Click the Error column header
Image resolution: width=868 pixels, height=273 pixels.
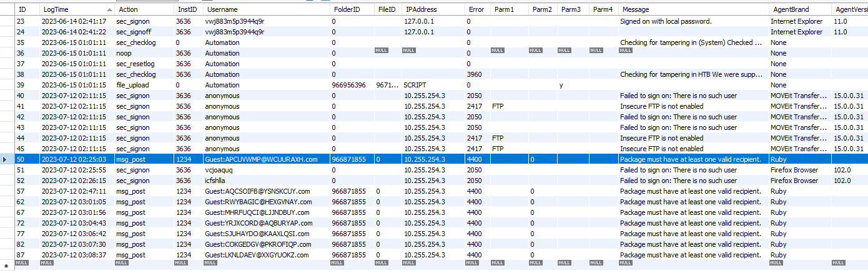tap(475, 10)
